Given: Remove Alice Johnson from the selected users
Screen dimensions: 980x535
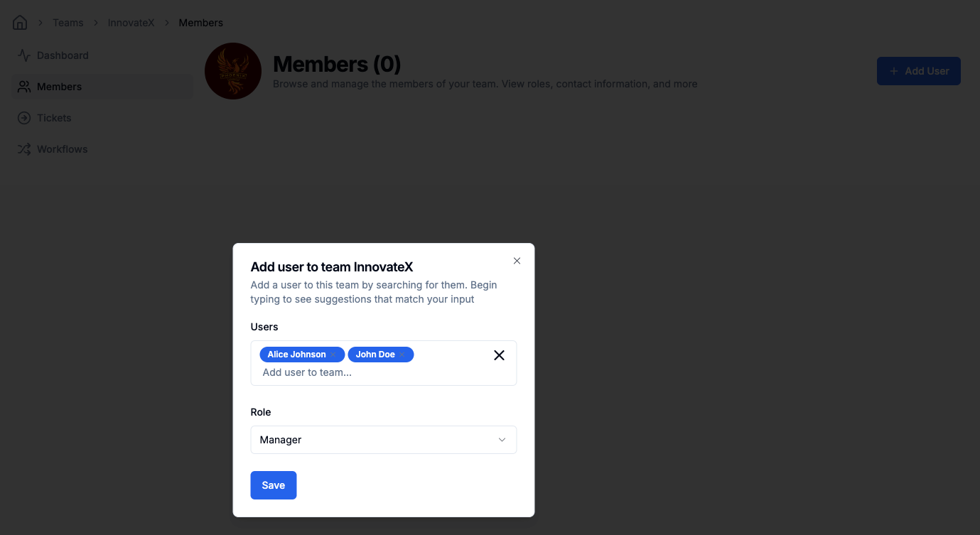Looking at the screenshot, I should point(332,354).
